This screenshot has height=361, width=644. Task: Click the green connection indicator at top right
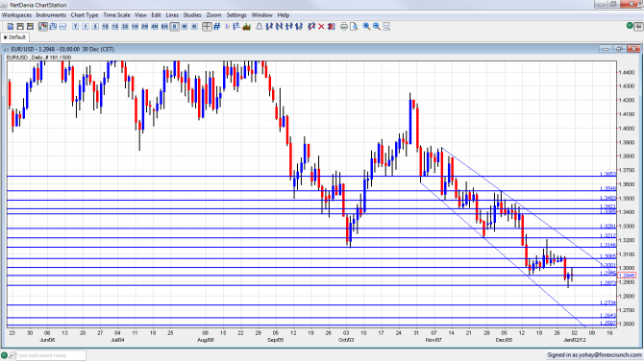[x=630, y=26]
